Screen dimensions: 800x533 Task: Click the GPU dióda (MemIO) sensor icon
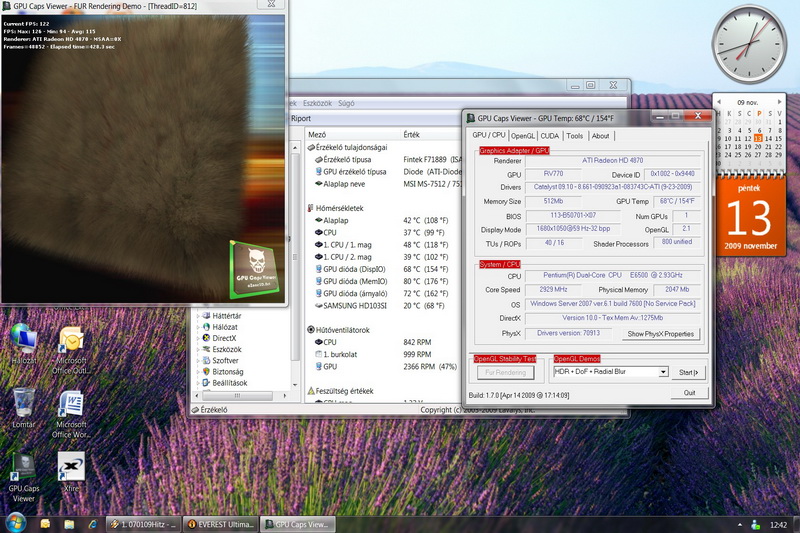[318, 281]
